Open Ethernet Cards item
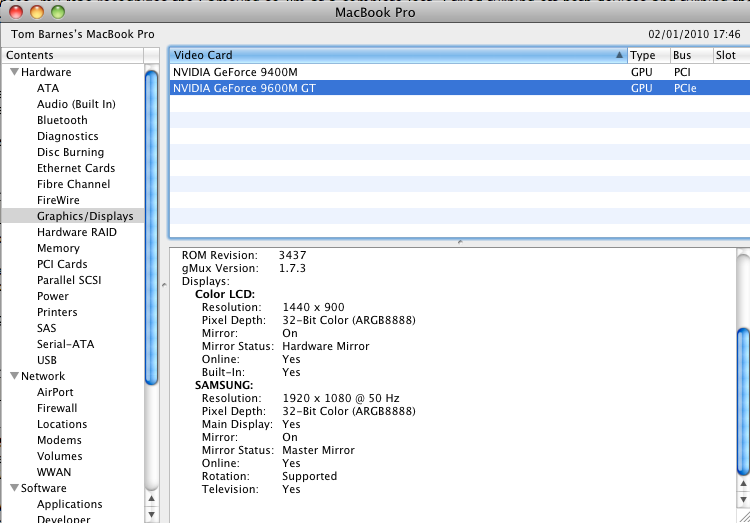The height and width of the screenshot is (523, 750). (76, 168)
